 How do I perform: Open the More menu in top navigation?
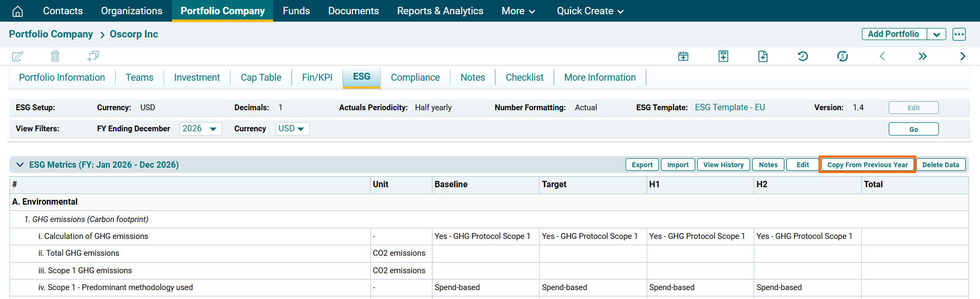518,11
